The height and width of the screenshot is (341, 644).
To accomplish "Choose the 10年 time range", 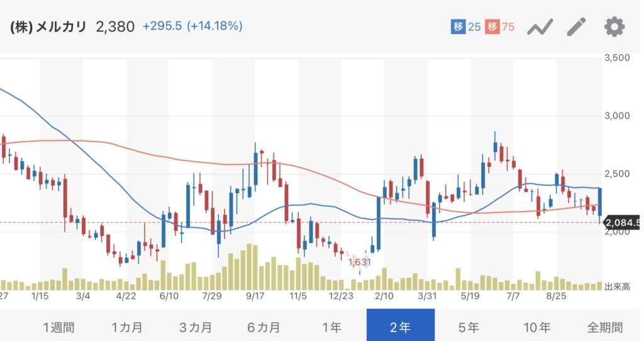I will tap(536, 327).
